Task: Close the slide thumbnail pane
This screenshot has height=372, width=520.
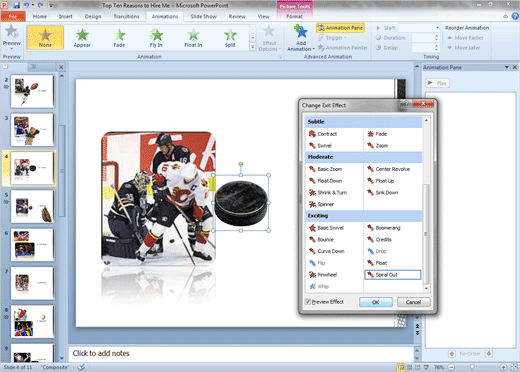Action: click(x=61, y=67)
